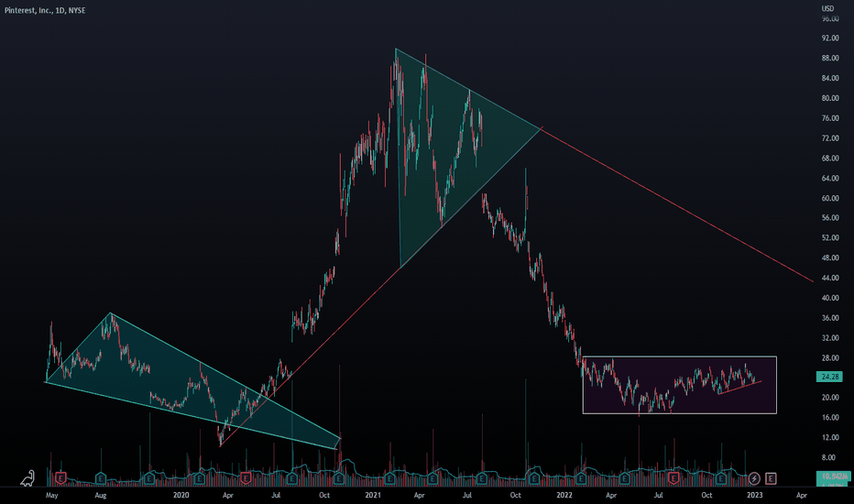Image resolution: width=854 pixels, height=504 pixels.
Task: Open the earnings marker above Aug 2019
Action: pos(101,478)
